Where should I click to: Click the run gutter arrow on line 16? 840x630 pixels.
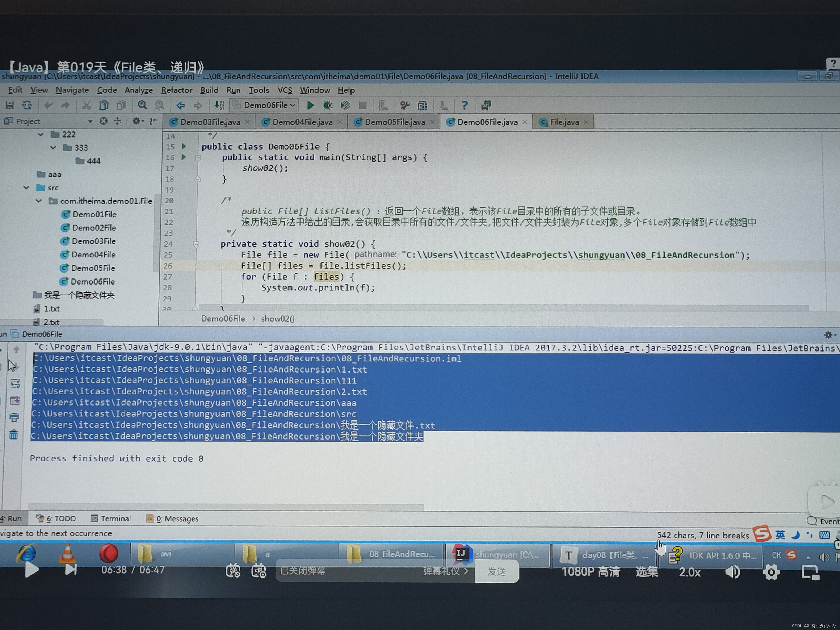click(x=184, y=157)
